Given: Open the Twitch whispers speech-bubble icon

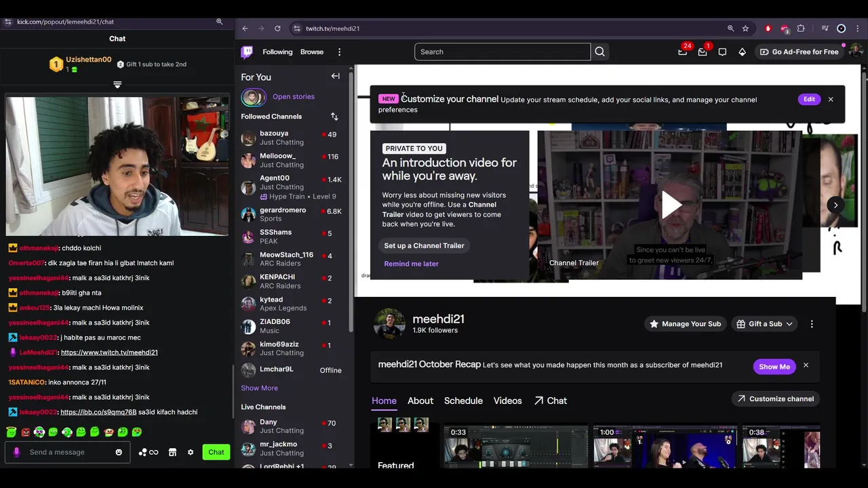Looking at the screenshot, I should 722,52.
